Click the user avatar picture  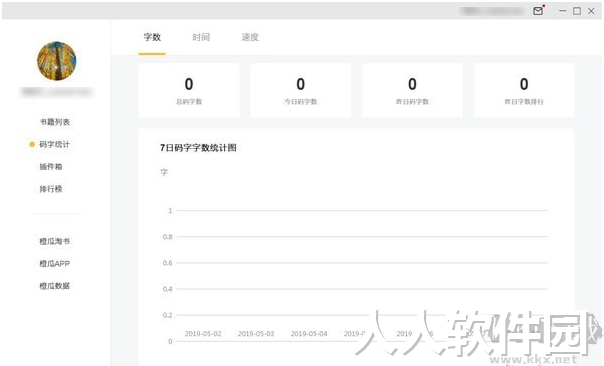(57, 61)
